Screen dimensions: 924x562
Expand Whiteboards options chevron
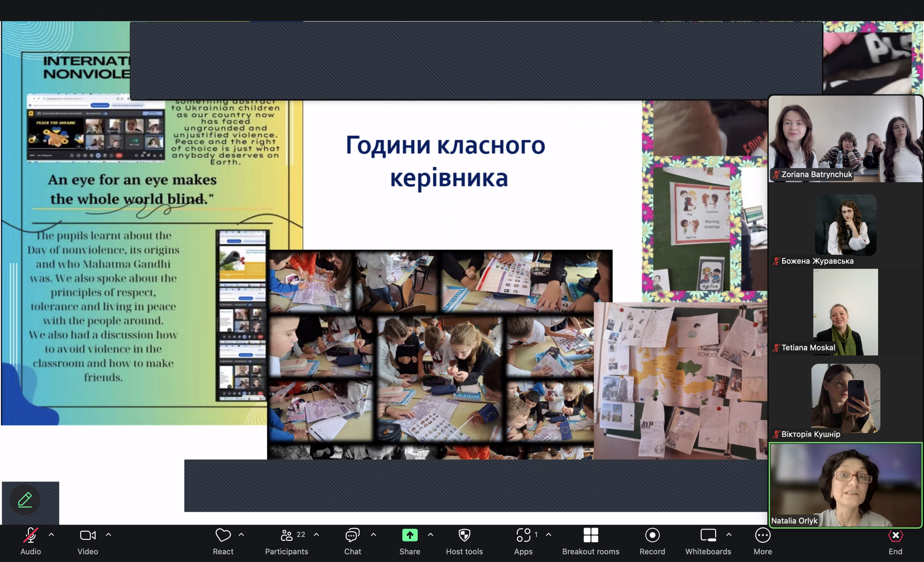click(x=729, y=535)
